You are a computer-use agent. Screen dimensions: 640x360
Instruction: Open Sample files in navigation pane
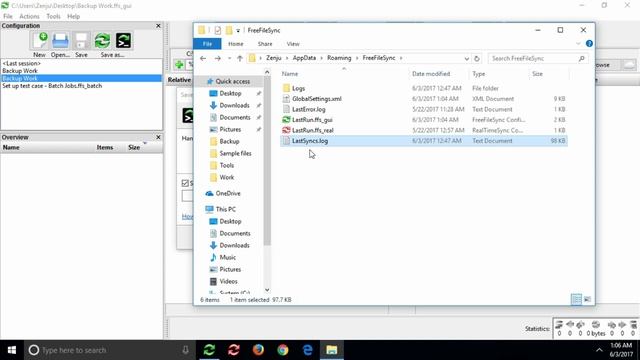235,153
